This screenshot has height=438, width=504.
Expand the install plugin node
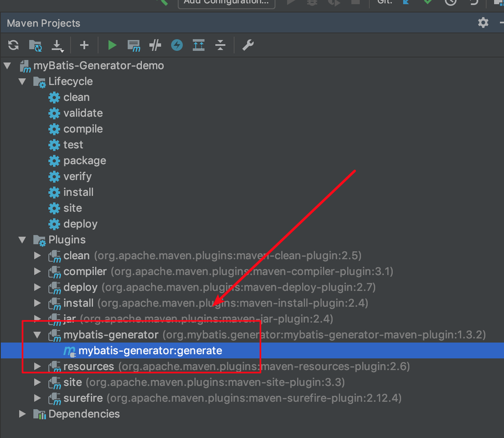(37, 303)
